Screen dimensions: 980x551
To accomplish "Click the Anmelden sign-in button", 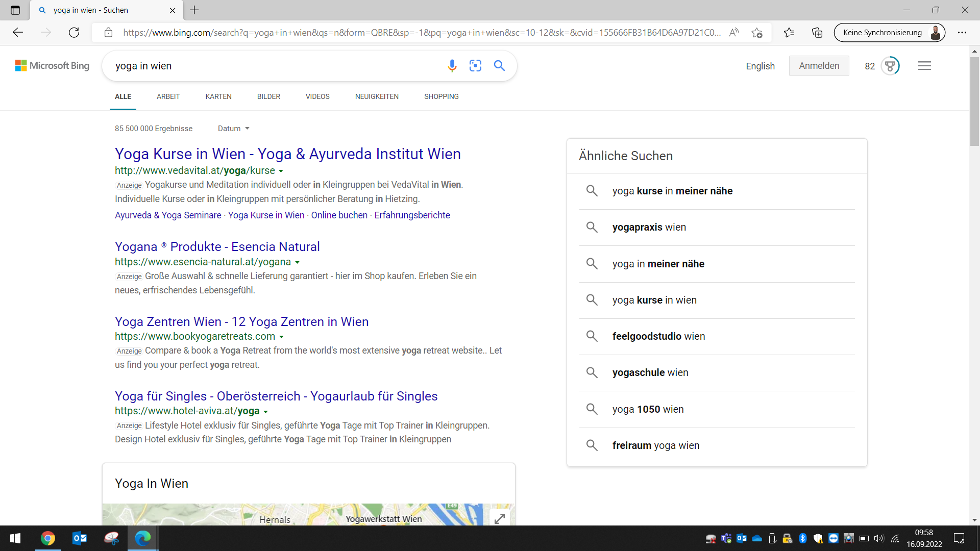I will pyautogui.click(x=819, y=66).
